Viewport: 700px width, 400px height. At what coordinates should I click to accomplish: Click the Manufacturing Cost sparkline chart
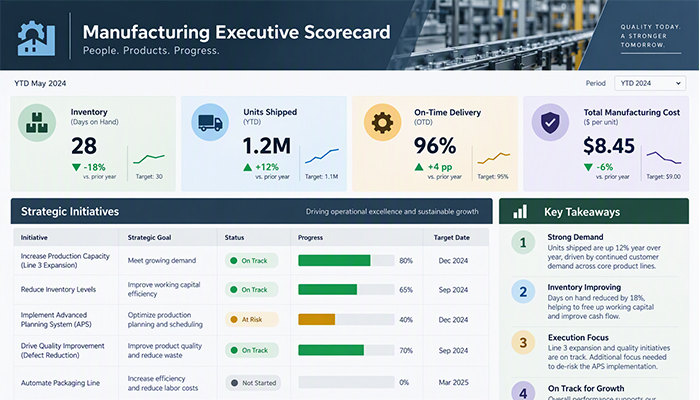(x=664, y=158)
